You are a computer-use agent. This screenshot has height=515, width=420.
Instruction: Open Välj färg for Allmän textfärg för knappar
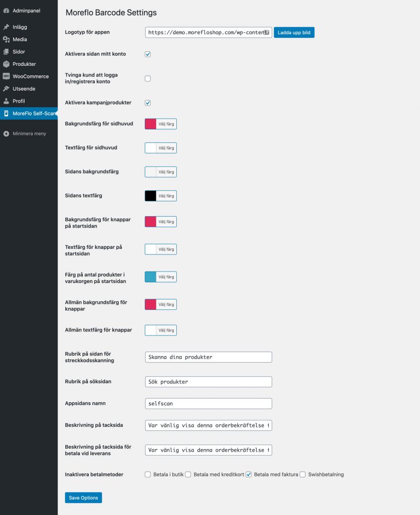166,330
